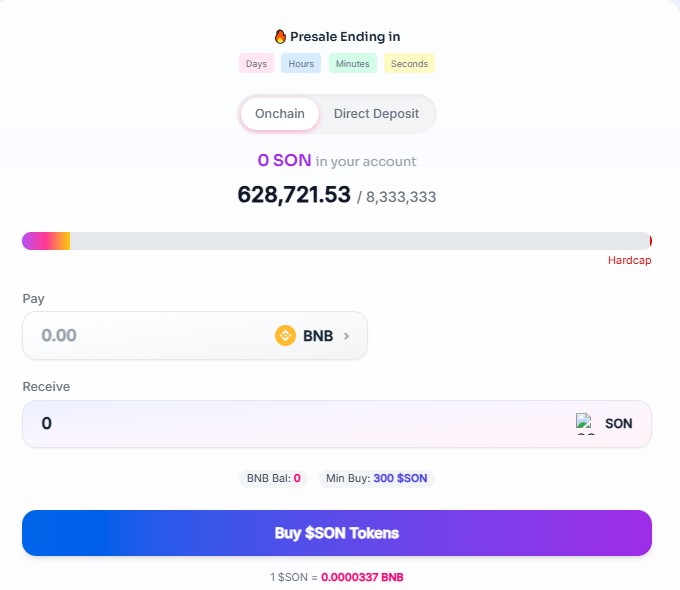The width and height of the screenshot is (680, 590).
Task: Click the red Hardcap marker dot
Action: (650, 241)
